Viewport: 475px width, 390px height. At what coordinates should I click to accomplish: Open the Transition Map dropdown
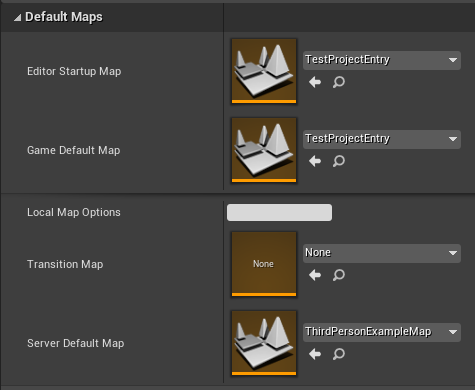click(382, 253)
